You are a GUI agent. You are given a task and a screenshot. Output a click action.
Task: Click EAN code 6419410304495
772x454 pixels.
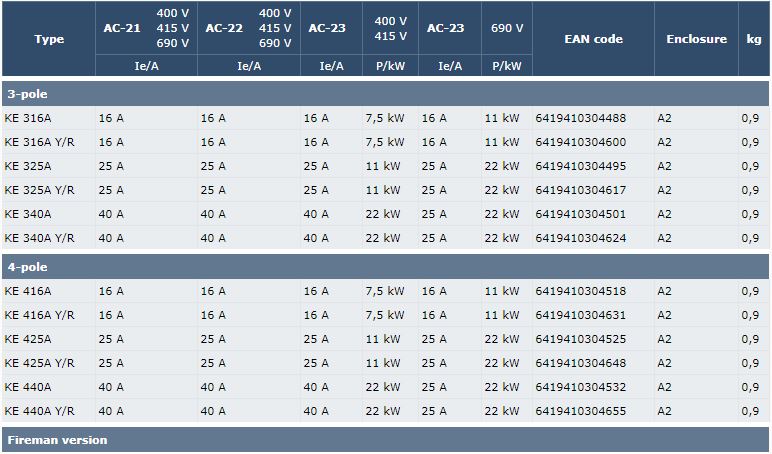pos(580,166)
